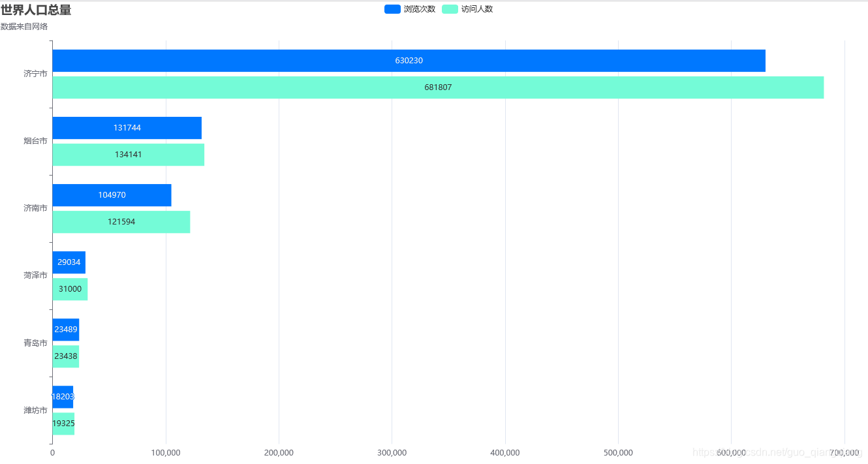Click the 潍坊市 axis label
Screen dimensions: 868x464
pos(35,410)
